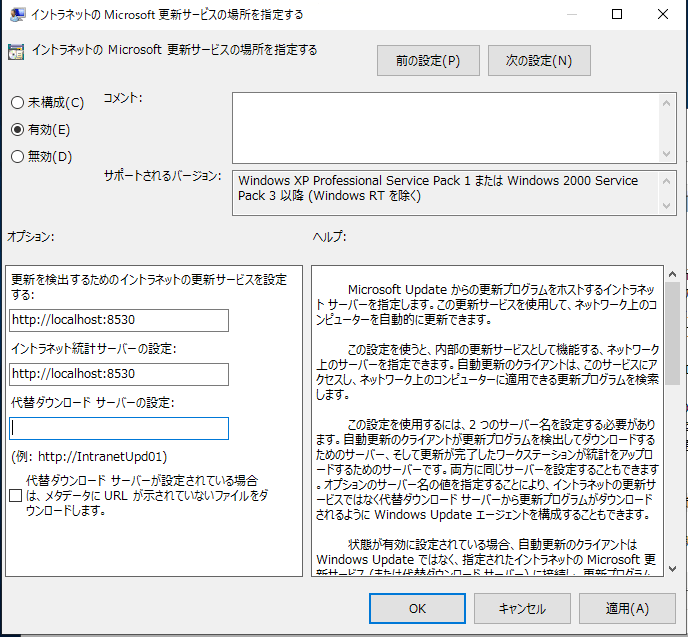Click the イントラネット統計サーバーの設定: label
Screen dimensions: 688x637
point(93,349)
